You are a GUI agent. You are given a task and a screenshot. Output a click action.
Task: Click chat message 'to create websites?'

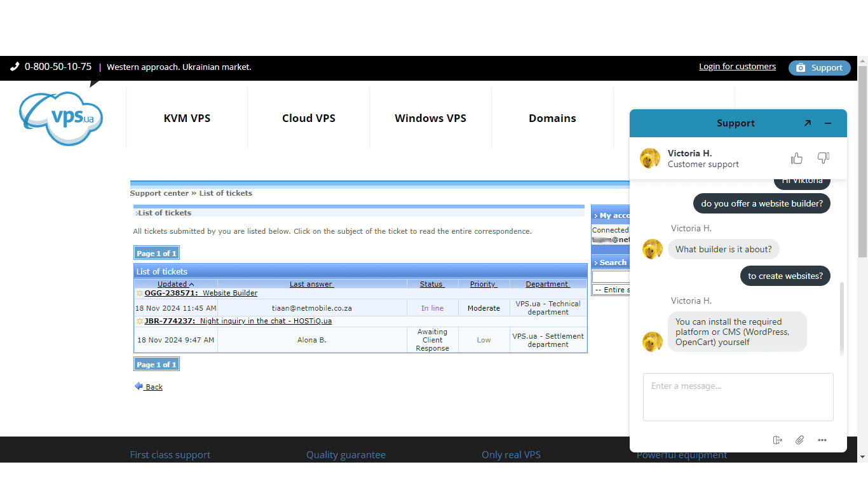pyautogui.click(x=785, y=276)
